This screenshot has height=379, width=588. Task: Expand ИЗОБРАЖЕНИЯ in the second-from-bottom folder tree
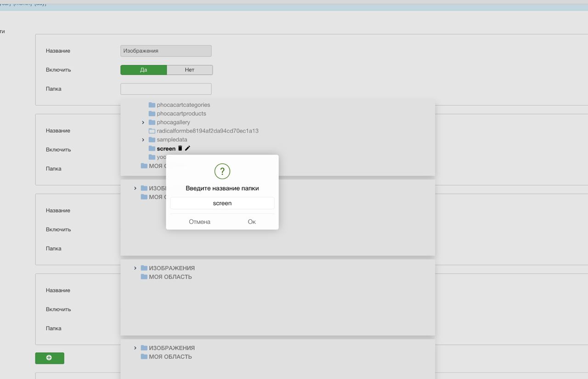pyautogui.click(x=135, y=268)
